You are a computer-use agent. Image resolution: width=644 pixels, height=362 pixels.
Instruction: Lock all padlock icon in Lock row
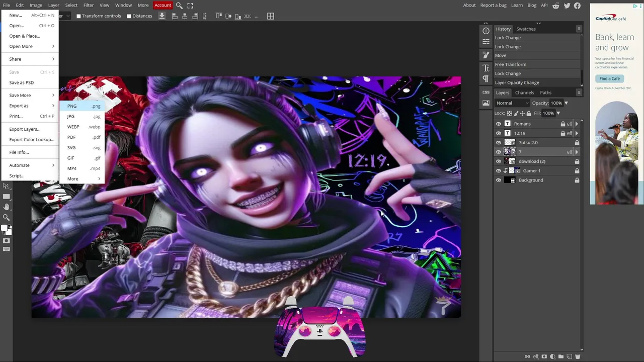pos(528,113)
